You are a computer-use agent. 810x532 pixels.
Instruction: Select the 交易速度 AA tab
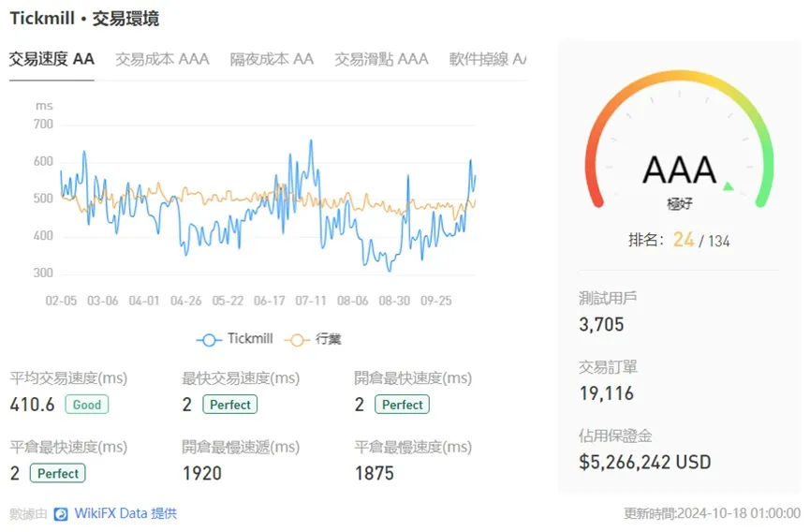52,59
